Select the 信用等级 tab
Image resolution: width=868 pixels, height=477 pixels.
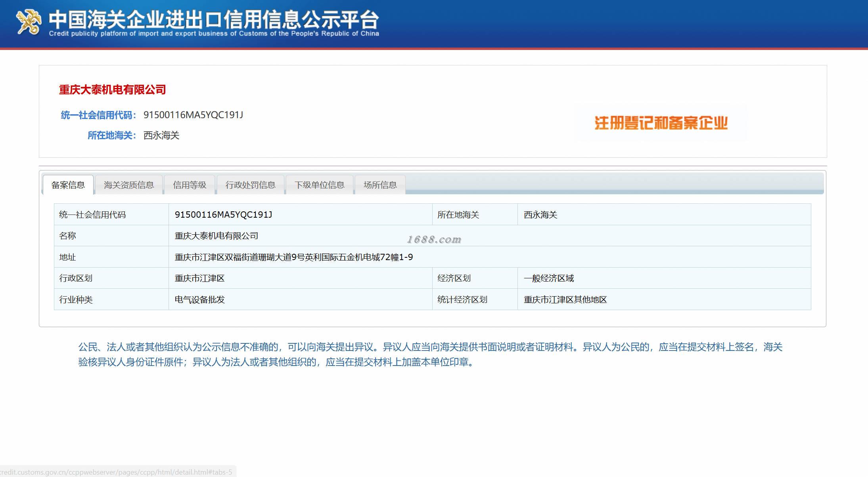click(x=190, y=185)
